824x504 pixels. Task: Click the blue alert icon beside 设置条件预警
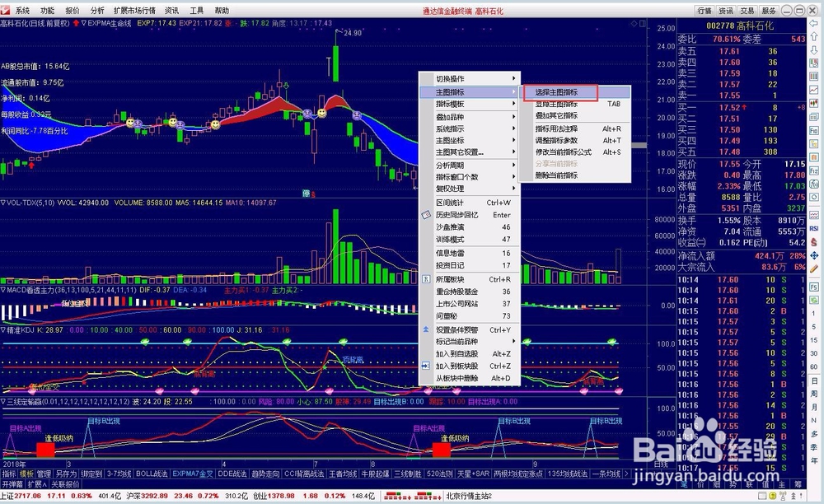tap(426, 329)
